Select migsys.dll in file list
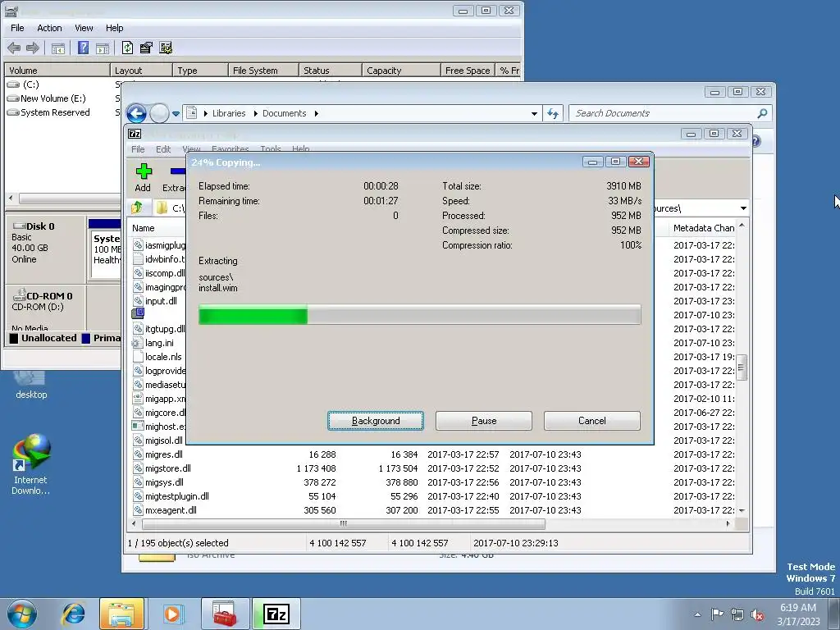This screenshot has width=840, height=630. click(164, 482)
